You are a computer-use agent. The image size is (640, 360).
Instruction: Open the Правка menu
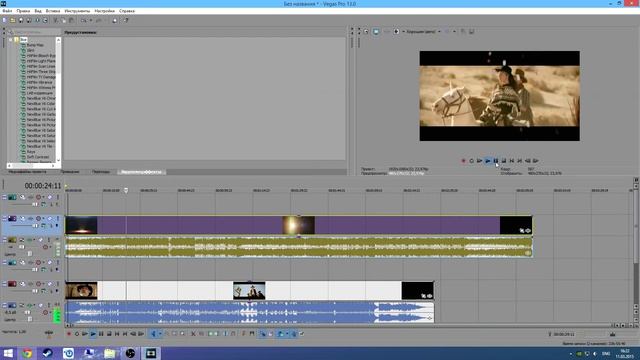pos(23,11)
